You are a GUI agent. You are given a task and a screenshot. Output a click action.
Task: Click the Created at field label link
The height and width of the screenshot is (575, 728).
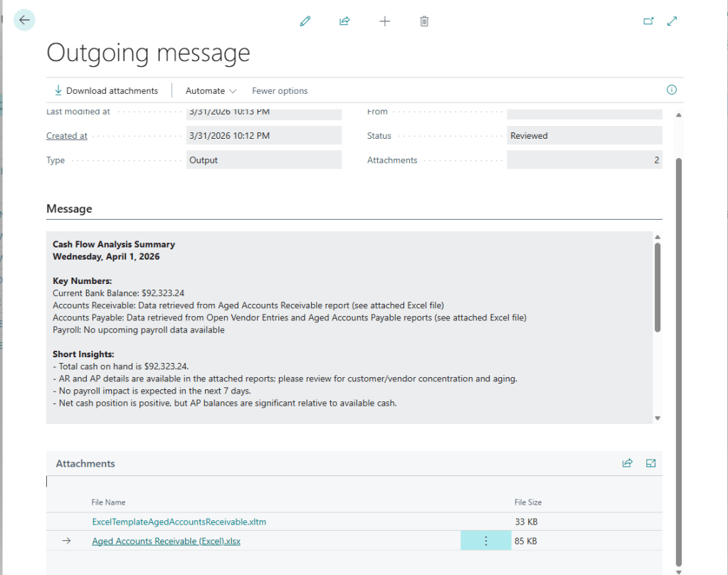(x=67, y=136)
